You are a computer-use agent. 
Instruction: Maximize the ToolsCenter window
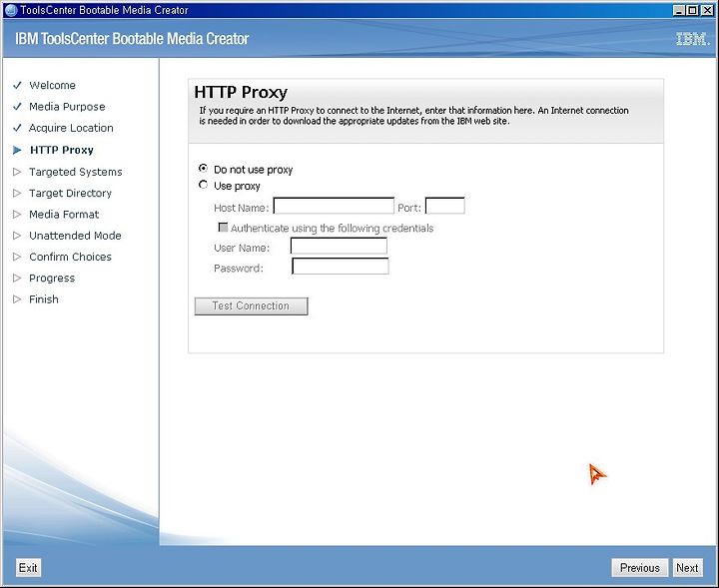pyautogui.click(x=693, y=10)
